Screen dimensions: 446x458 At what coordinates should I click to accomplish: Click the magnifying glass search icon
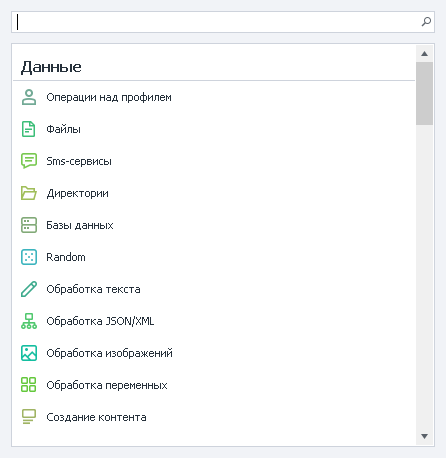[426, 22]
